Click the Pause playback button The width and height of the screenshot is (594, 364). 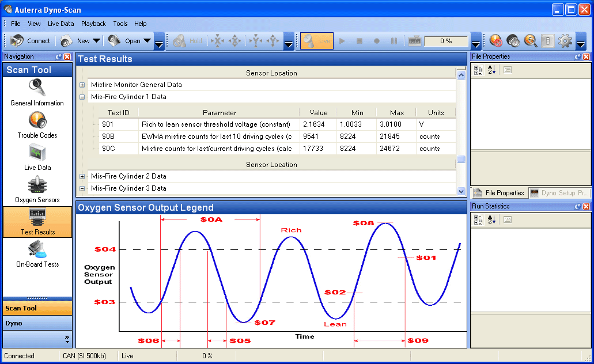(x=394, y=41)
